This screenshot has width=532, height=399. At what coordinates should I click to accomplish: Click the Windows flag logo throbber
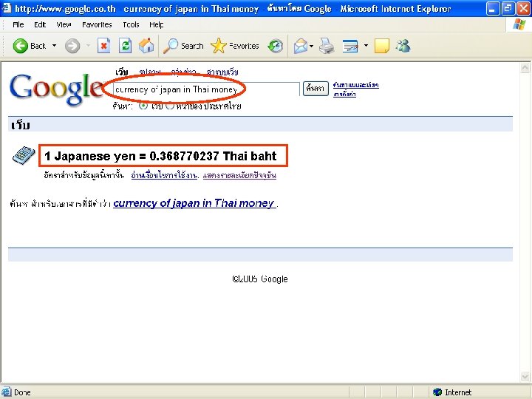tap(519, 24)
